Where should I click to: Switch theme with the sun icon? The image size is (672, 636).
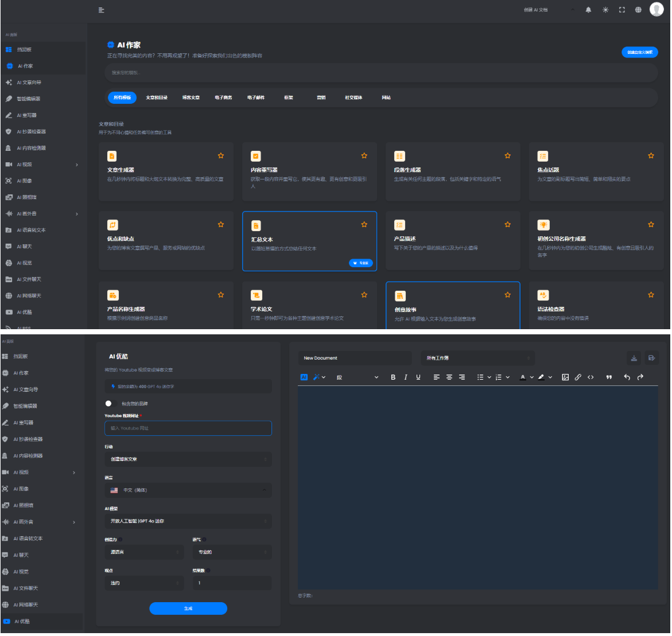click(x=605, y=10)
